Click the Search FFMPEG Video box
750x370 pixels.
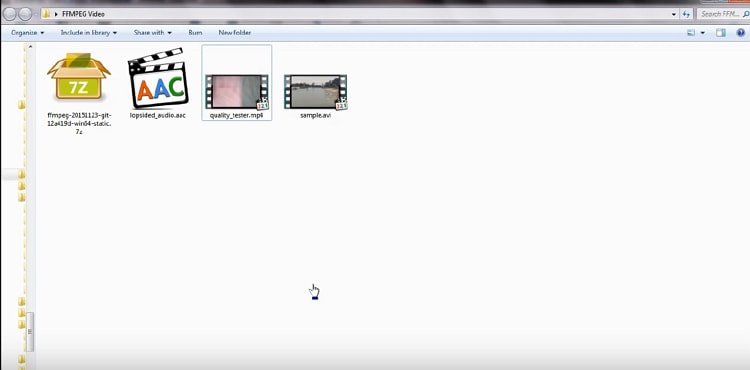(723, 14)
